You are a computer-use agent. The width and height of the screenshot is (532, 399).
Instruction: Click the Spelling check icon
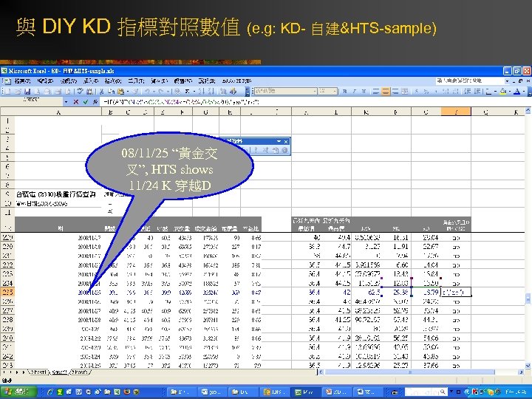[80, 92]
